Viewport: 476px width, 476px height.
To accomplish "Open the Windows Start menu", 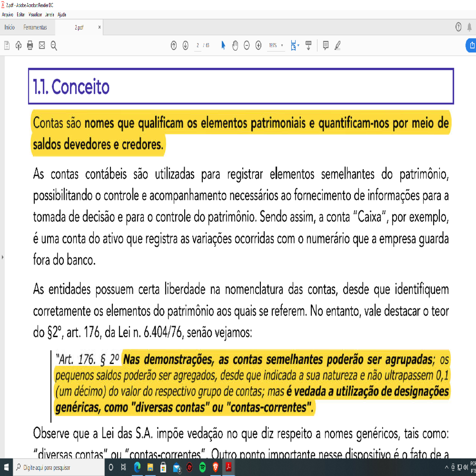I will pos(6,467).
